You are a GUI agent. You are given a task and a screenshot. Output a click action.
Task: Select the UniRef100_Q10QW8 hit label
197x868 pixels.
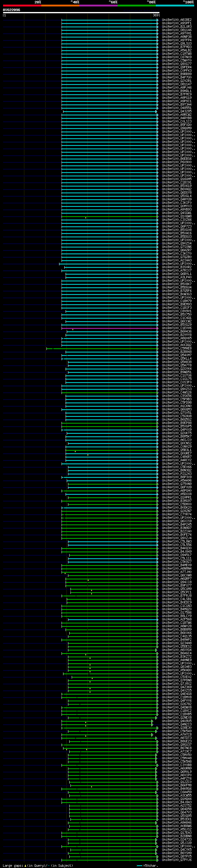[177, 216]
